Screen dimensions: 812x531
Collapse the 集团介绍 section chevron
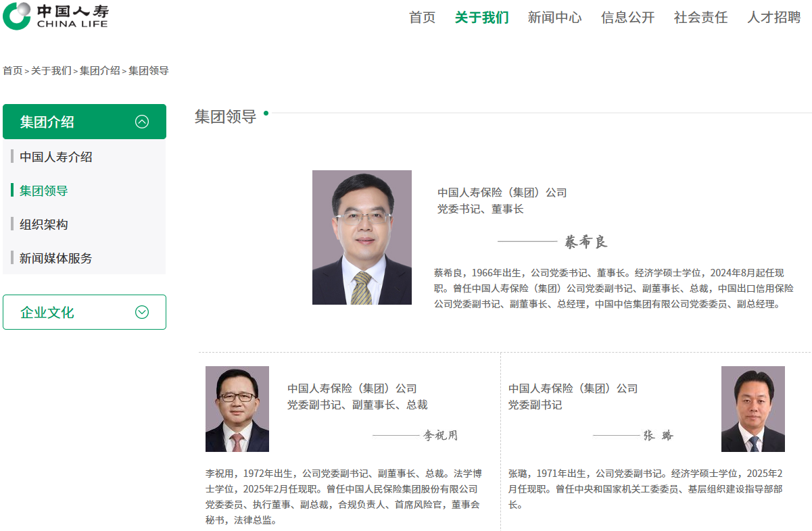[x=142, y=122]
